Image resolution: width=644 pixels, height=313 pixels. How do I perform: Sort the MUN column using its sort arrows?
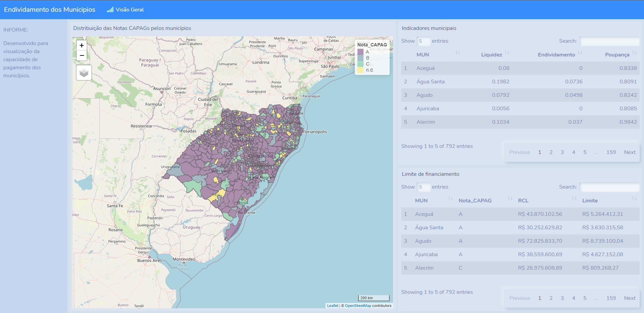pyautogui.click(x=458, y=53)
